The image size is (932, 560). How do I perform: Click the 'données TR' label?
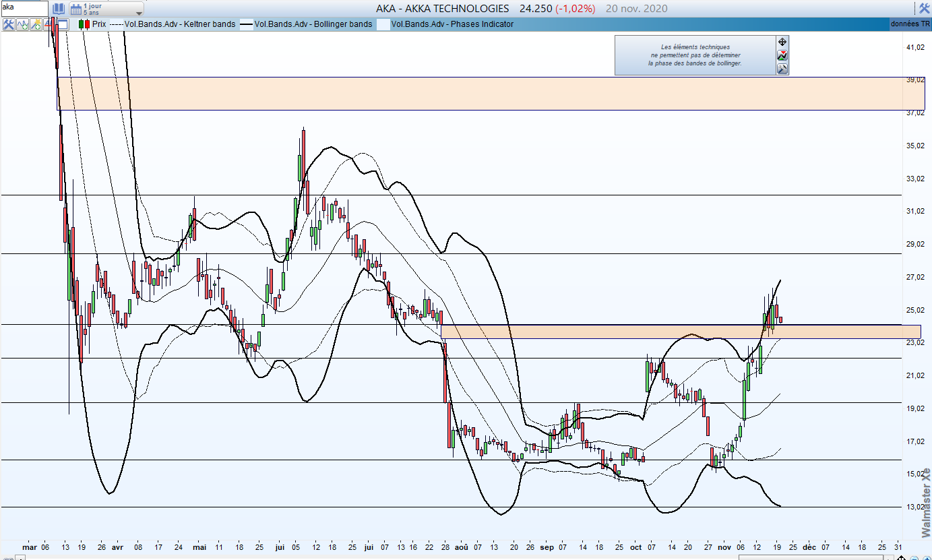point(910,24)
